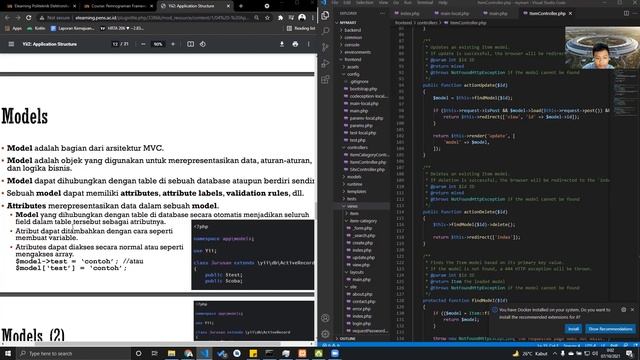This screenshot has width=640, height=360.
Task: Switch to index.php editor tab
Action: coord(409,13)
